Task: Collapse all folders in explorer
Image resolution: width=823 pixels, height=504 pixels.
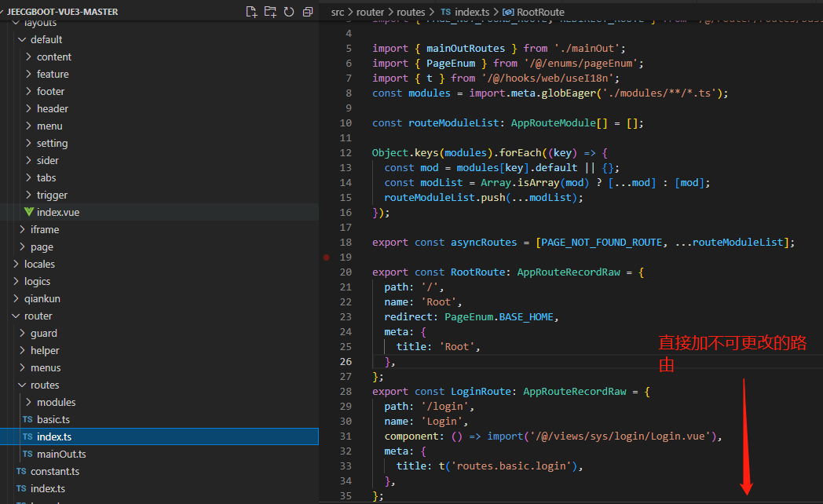Action: [x=308, y=12]
